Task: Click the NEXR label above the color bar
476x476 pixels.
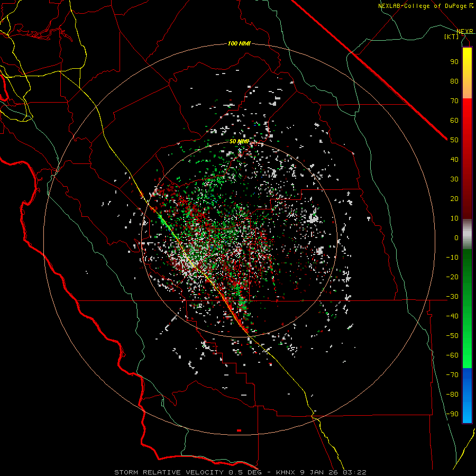Action: pyautogui.click(x=465, y=31)
